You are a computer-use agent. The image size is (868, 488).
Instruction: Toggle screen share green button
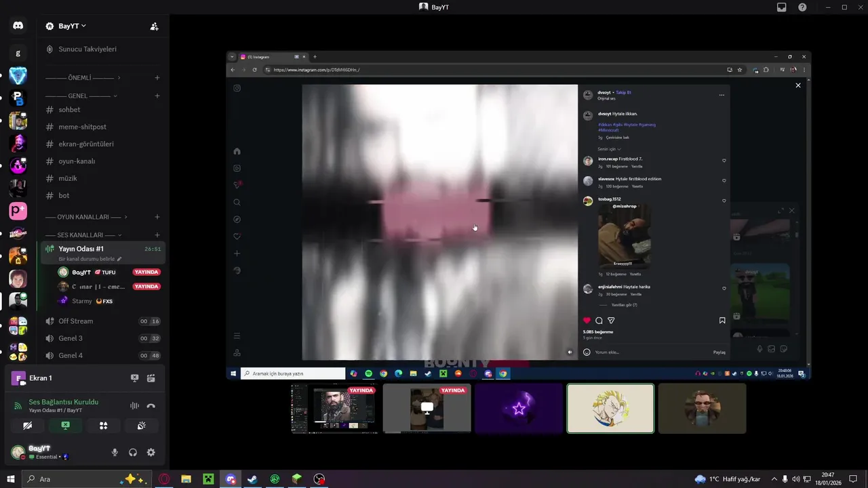click(65, 426)
